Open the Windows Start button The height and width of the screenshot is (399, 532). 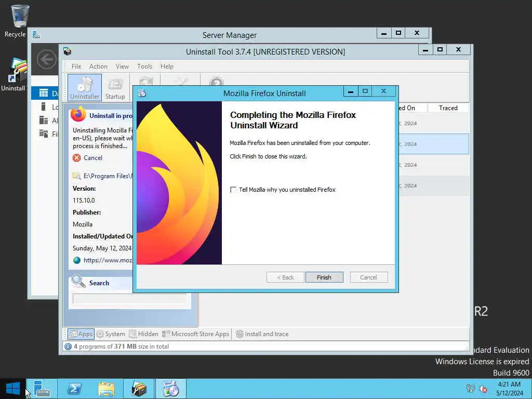[x=13, y=389]
